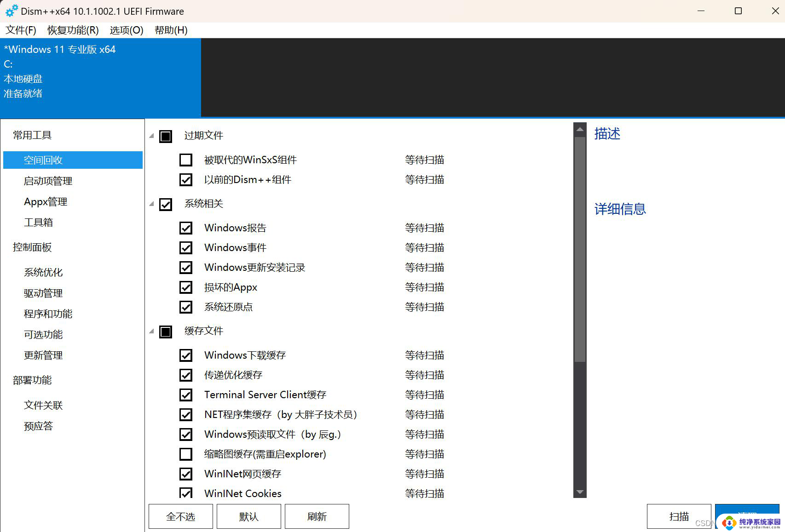Screen dimensions: 785x532
Task: Uncheck the NET程序集缓存 checkbox
Action: click(x=186, y=415)
